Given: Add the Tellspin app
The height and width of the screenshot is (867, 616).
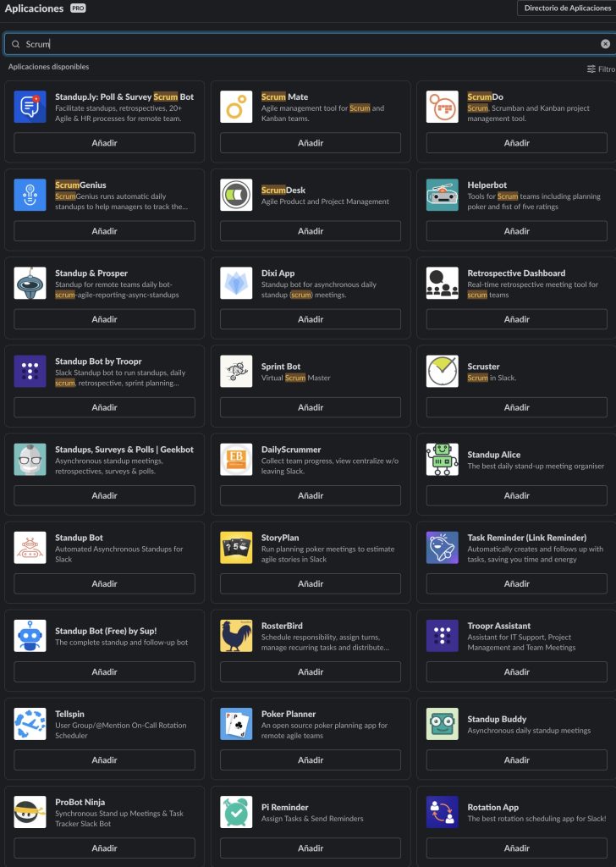Looking at the screenshot, I should pyautogui.click(x=104, y=760).
